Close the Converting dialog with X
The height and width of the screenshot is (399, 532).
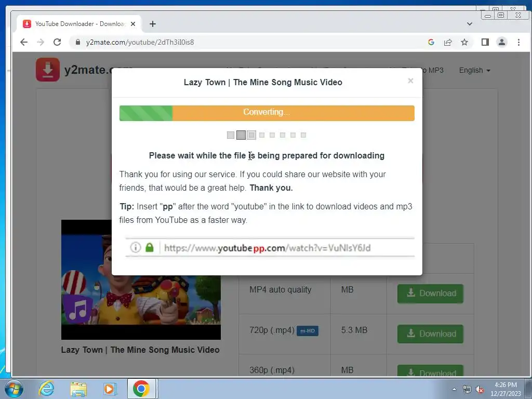click(410, 81)
